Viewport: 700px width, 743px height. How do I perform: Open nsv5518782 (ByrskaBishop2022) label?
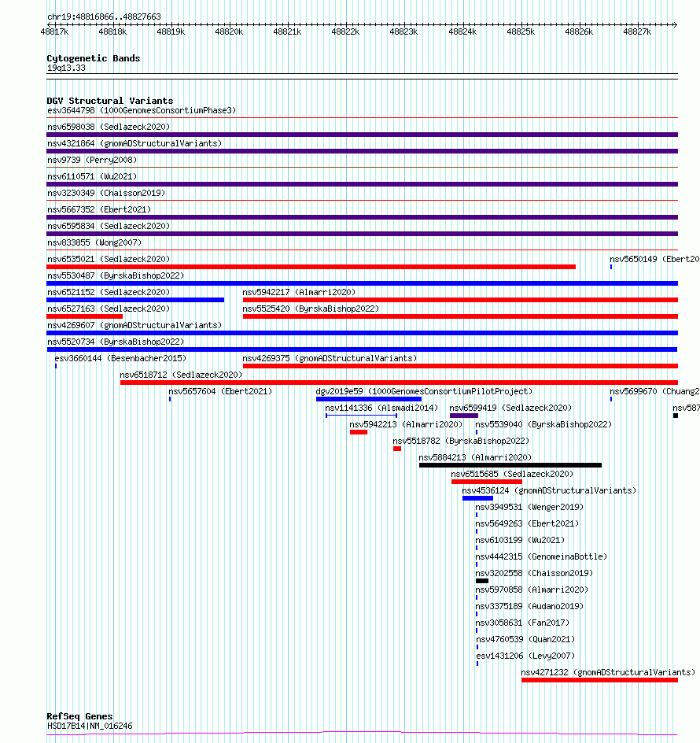[x=461, y=441]
